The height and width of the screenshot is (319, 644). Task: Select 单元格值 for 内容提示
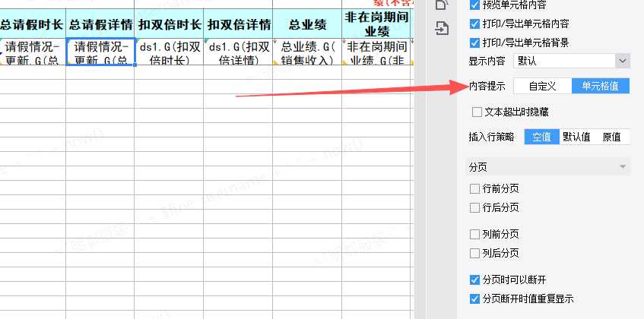600,86
